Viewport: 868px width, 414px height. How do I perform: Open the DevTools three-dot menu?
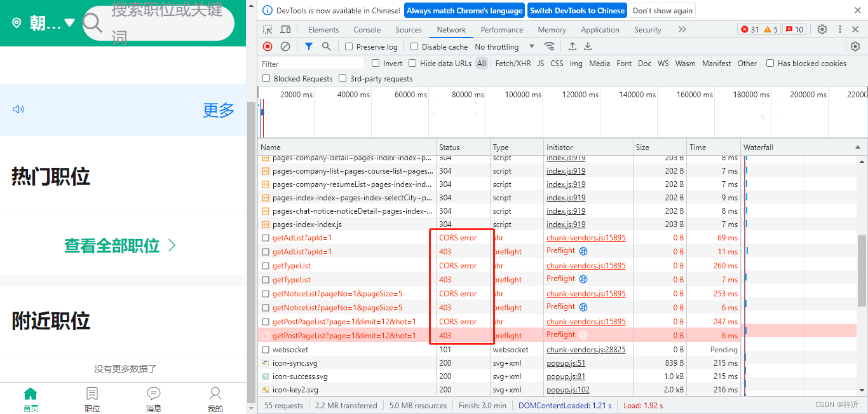(x=839, y=29)
